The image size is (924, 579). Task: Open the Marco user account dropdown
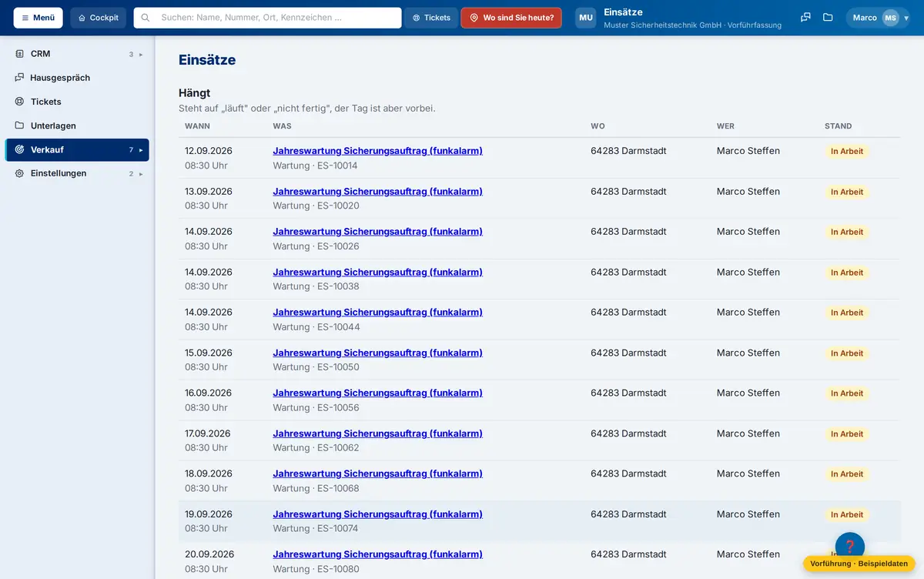(878, 18)
